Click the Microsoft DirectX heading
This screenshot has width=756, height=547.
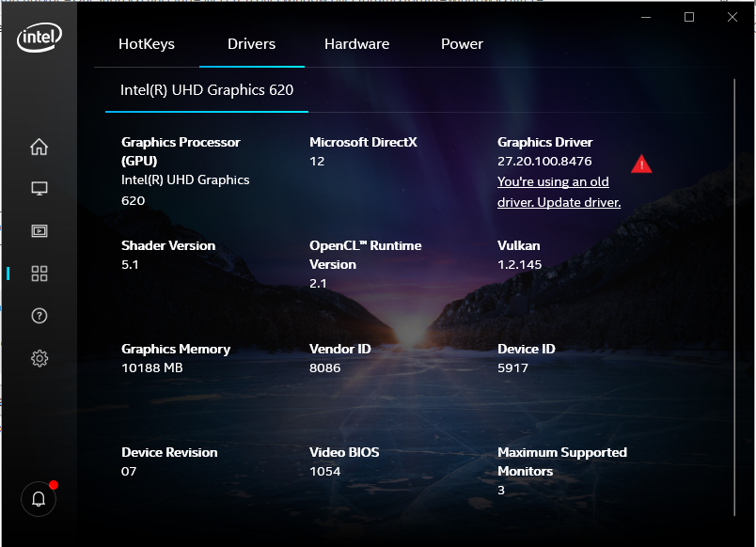[x=363, y=142]
